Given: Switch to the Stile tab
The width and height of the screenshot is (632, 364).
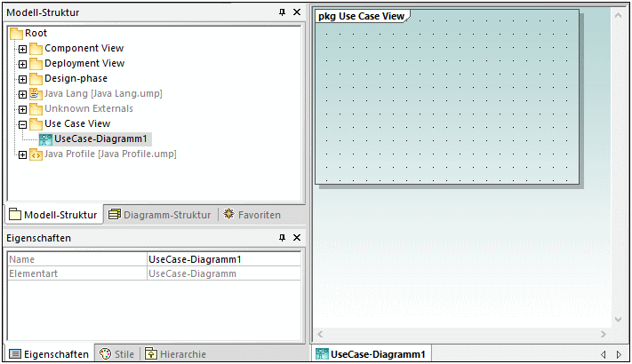Looking at the screenshot, I should pyautogui.click(x=116, y=354).
